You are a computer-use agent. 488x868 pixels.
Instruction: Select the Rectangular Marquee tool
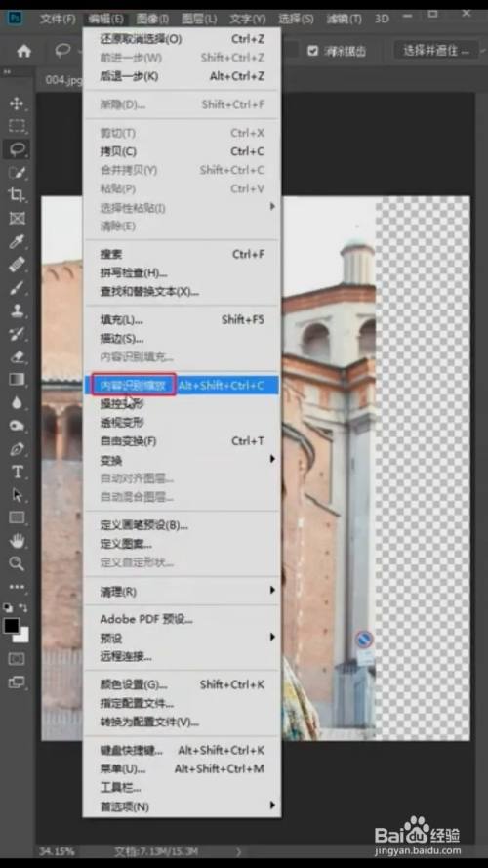[x=18, y=126]
